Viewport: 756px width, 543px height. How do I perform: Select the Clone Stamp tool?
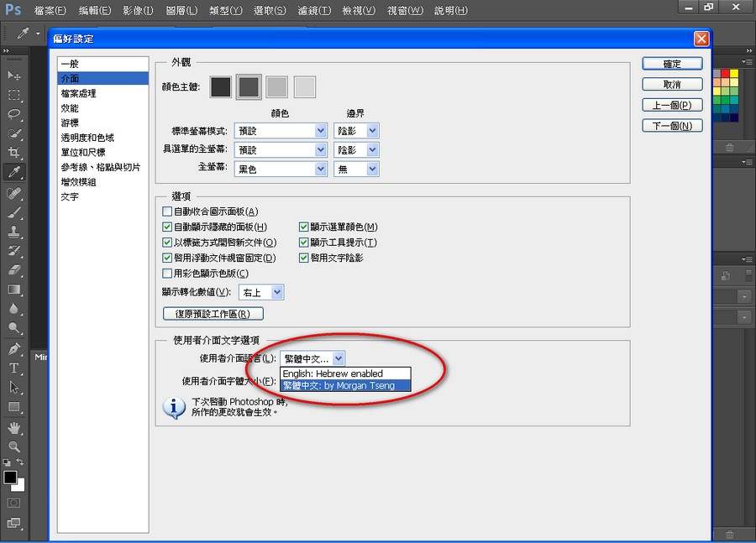tap(14, 232)
